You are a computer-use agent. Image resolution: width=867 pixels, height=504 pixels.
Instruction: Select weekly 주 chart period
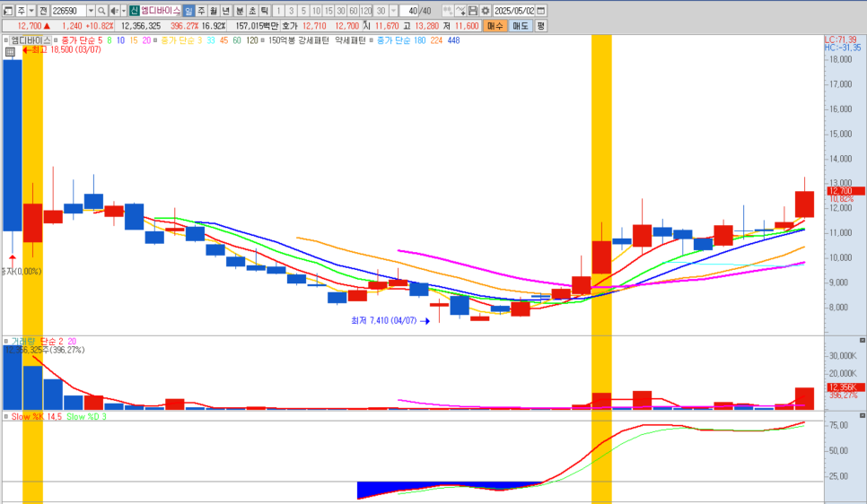(201, 11)
